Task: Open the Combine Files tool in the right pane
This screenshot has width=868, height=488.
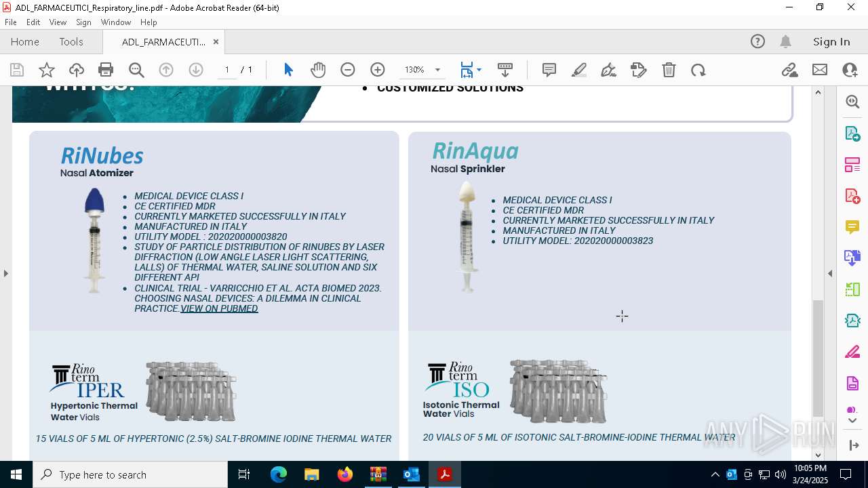Action: (852, 258)
